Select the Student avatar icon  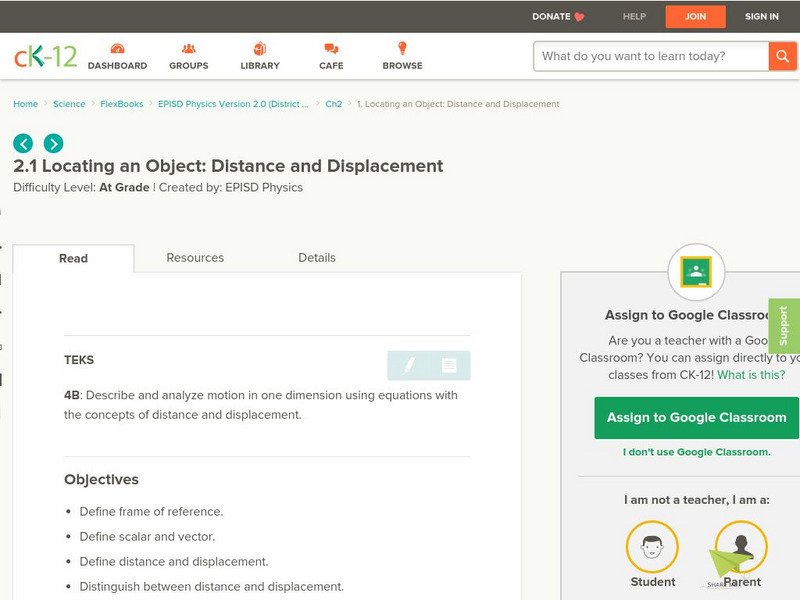click(x=652, y=546)
